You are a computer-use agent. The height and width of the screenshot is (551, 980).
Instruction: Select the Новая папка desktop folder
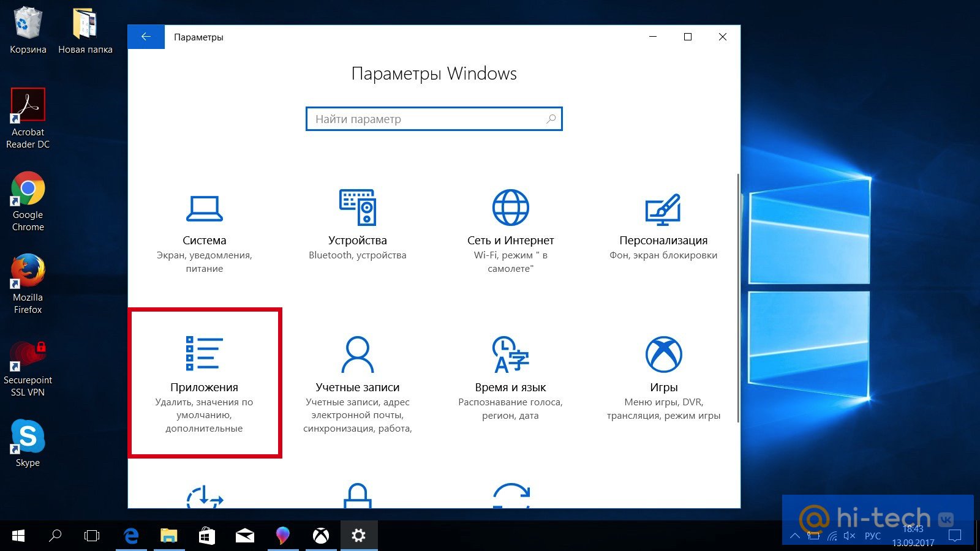coord(85,31)
